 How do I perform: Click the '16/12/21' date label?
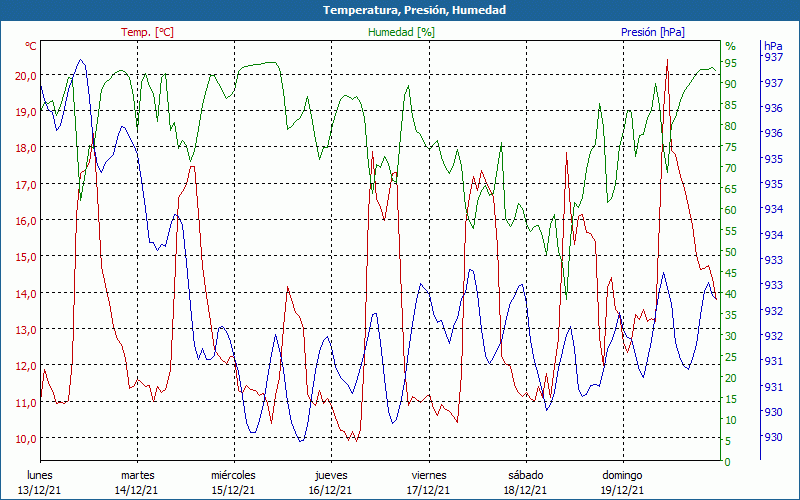[330, 490]
